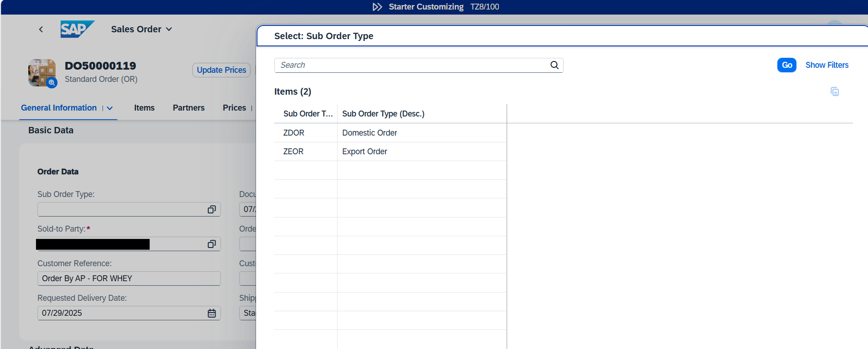Open the Partners tab
The width and height of the screenshot is (868, 349).
(x=189, y=108)
